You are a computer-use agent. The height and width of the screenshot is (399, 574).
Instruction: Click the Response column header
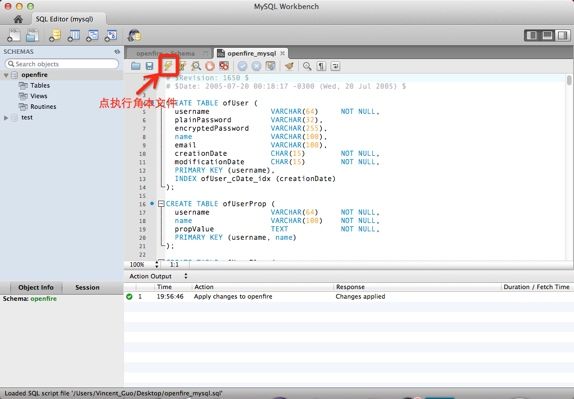350,287
